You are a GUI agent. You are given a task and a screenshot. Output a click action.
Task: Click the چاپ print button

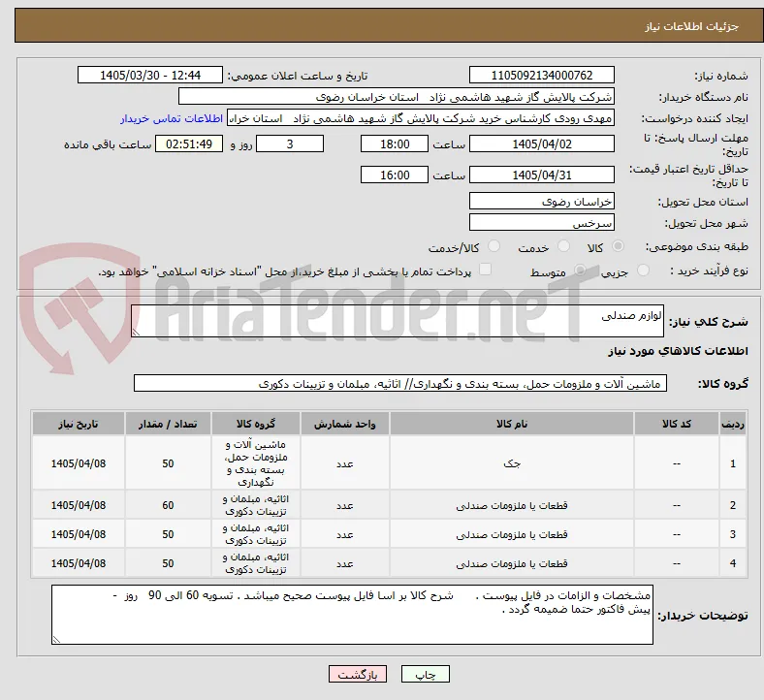click(x=426, y=674)
